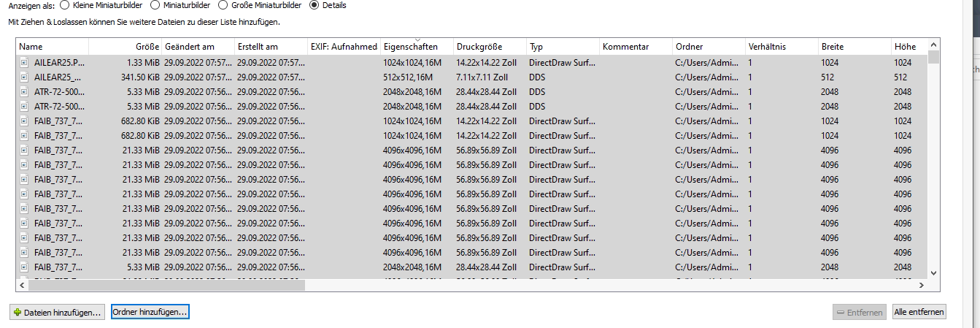This screenshot has height=328, width=980.
Task: Click the file icon of AILEAR25_... row
Action: coord(24,77)
